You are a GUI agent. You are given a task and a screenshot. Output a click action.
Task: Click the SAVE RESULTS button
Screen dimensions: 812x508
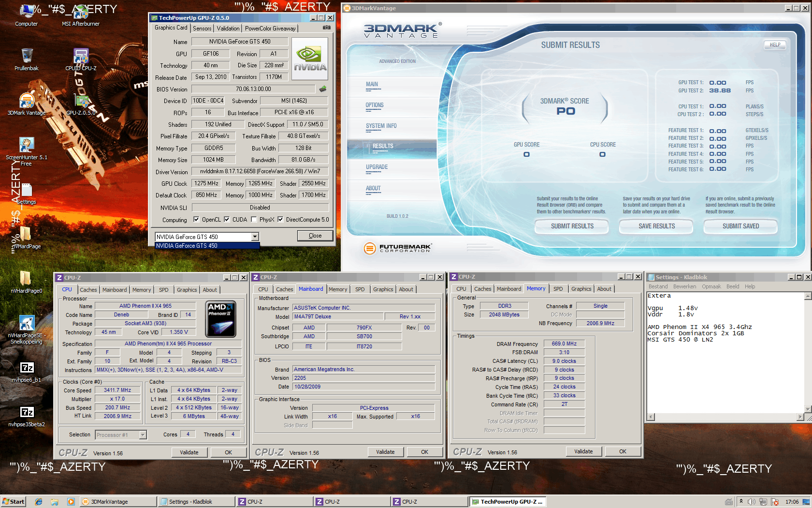[x=656, y=226]
